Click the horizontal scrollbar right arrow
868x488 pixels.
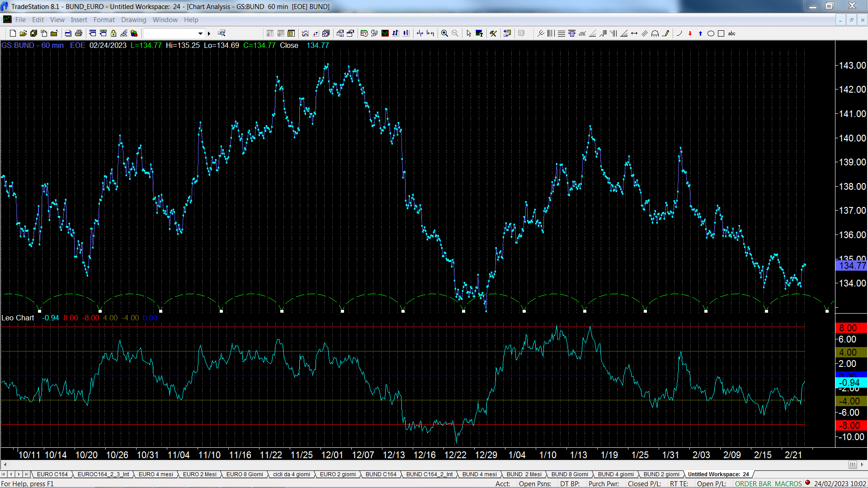(x=863, y=465)
